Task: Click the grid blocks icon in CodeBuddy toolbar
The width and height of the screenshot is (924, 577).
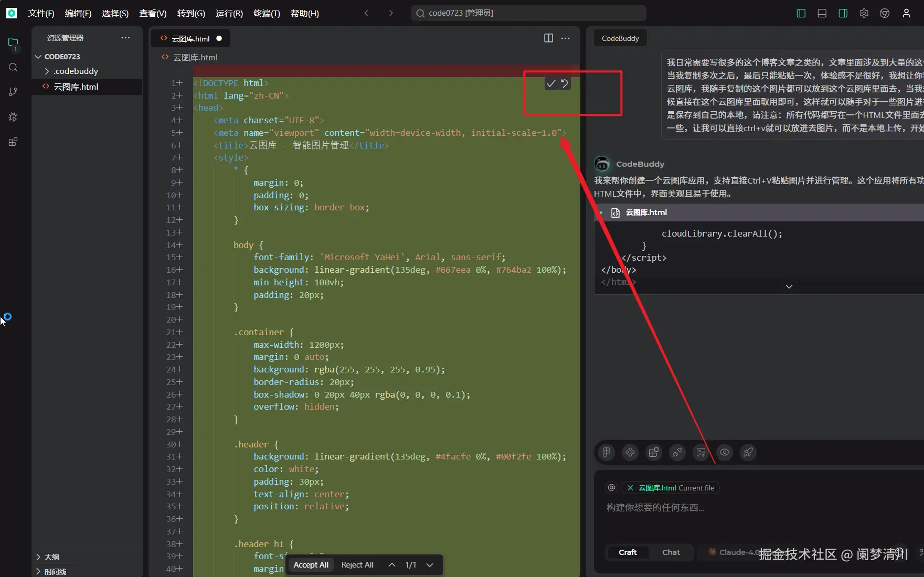Action: click(654, 452)
